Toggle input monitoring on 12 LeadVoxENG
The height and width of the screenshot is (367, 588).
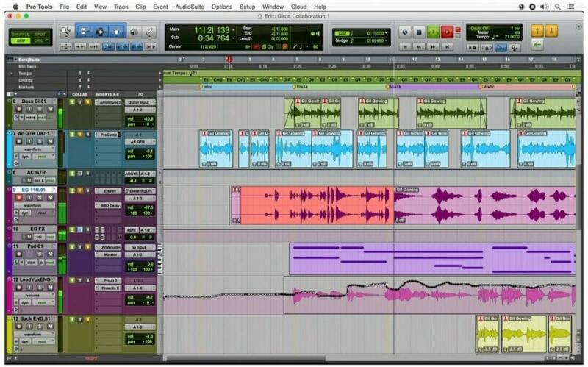click(29, 288)
